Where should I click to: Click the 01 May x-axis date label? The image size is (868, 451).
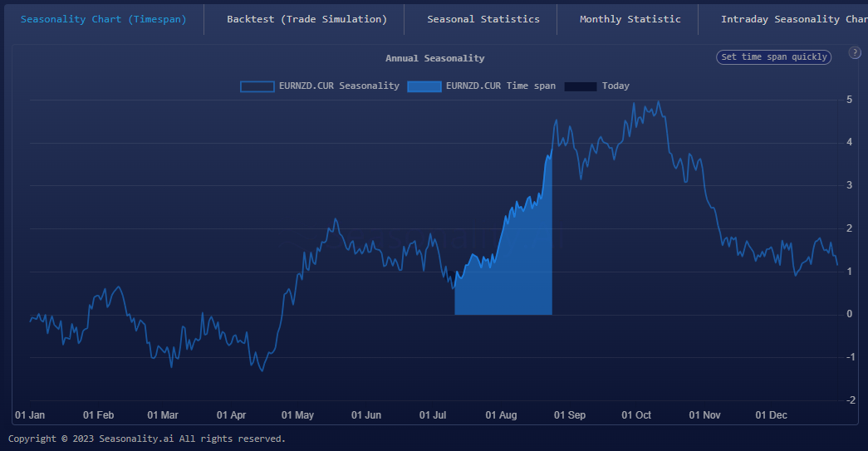(297, 414)
